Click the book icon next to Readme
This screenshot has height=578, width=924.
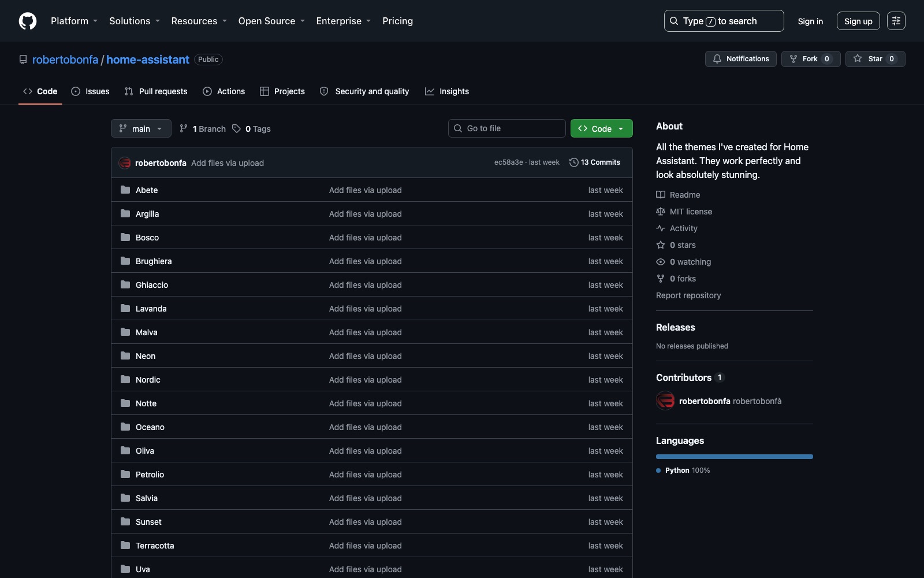(661, 195)
